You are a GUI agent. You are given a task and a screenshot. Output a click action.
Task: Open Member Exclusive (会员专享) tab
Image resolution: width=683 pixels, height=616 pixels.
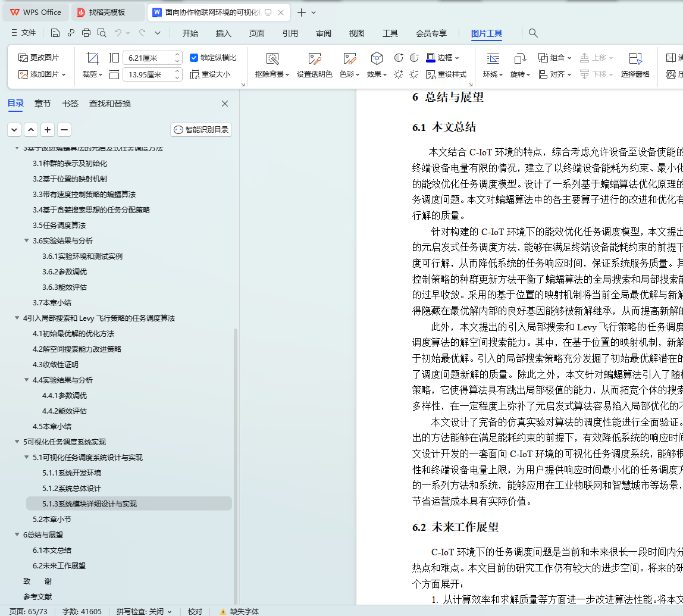point(431,33)
